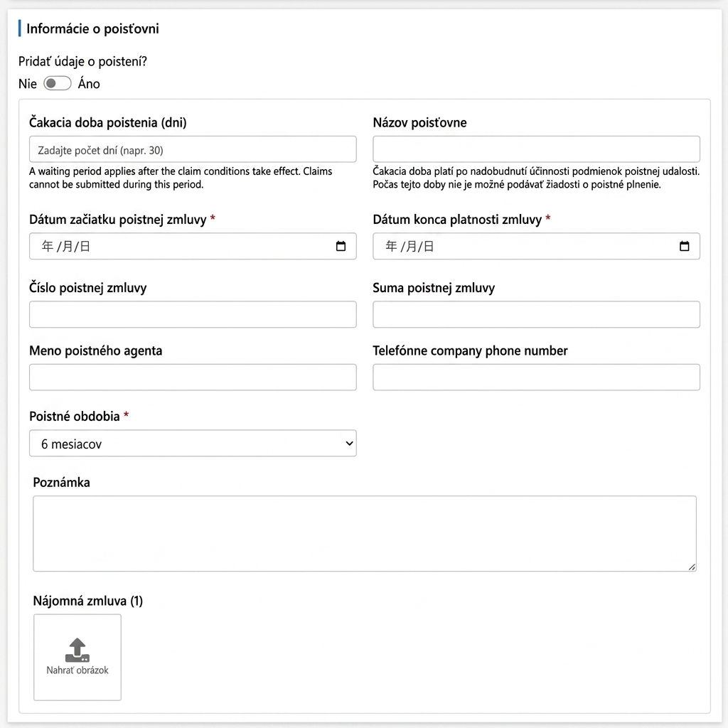Click the Suma poistnej zmluvy input
Viewport: 728px width, 728px height.
point(536,314)
